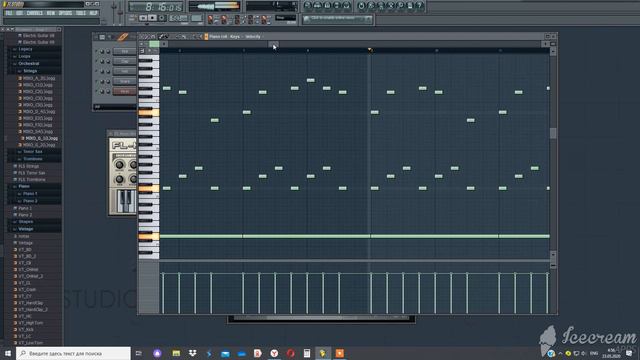The image size is (640, 360).
Task: Open the OPTIONS menu
Action: [x=65, y=13]
